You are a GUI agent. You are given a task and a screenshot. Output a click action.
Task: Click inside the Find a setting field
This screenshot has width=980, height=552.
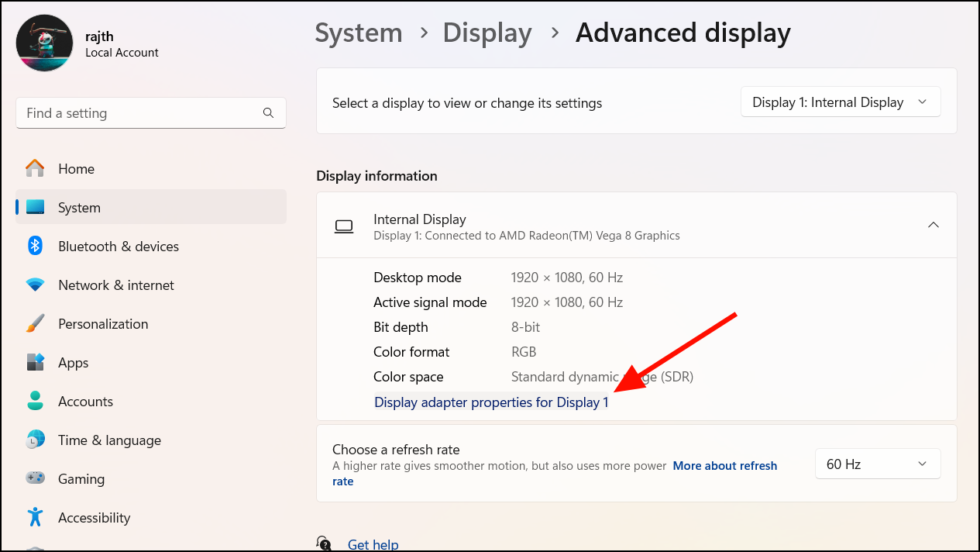point(139,112)
